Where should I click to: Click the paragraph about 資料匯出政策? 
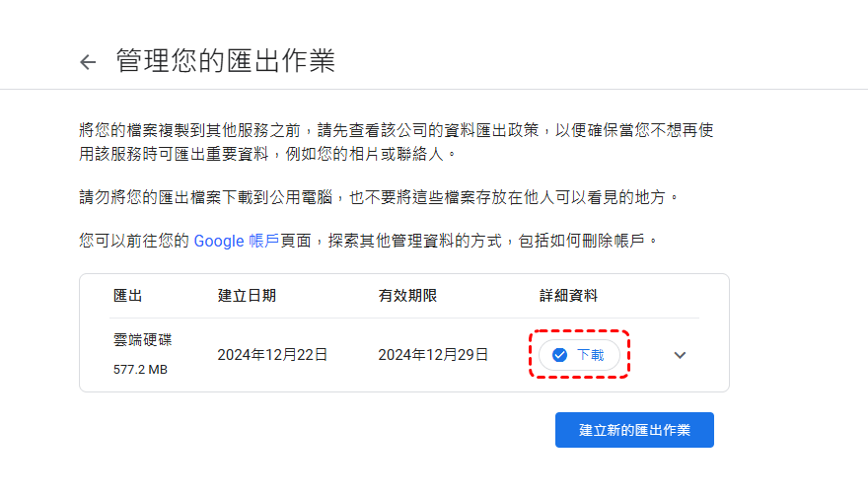[x=395, y=130]
